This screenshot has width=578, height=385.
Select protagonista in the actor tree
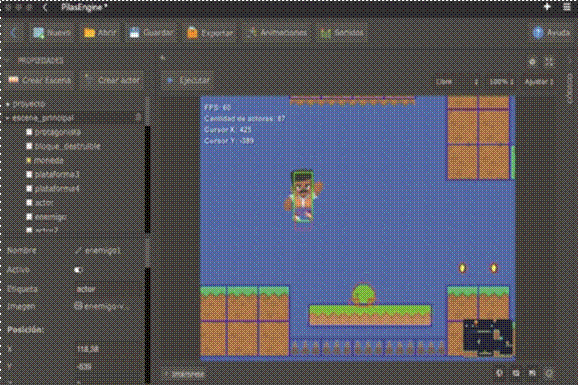pos(57,132)
